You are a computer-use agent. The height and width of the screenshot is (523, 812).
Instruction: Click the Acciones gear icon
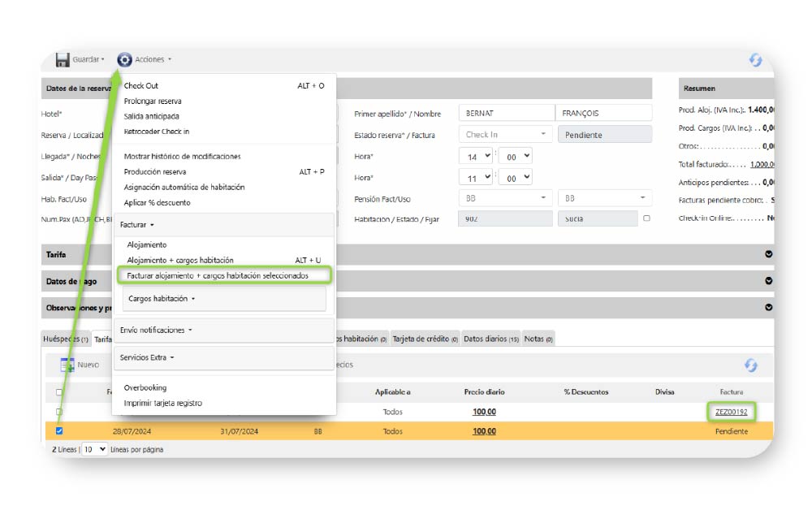(124, 60)
